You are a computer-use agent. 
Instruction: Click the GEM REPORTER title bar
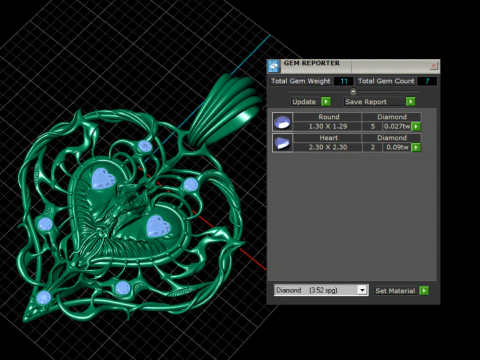pos(353,66)
